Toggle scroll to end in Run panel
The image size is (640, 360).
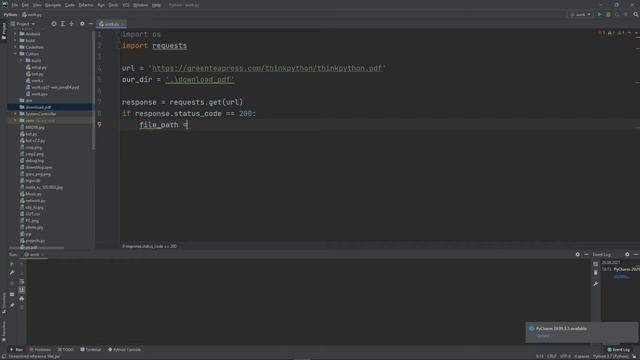pyautogui.click(x=22, y=290)
